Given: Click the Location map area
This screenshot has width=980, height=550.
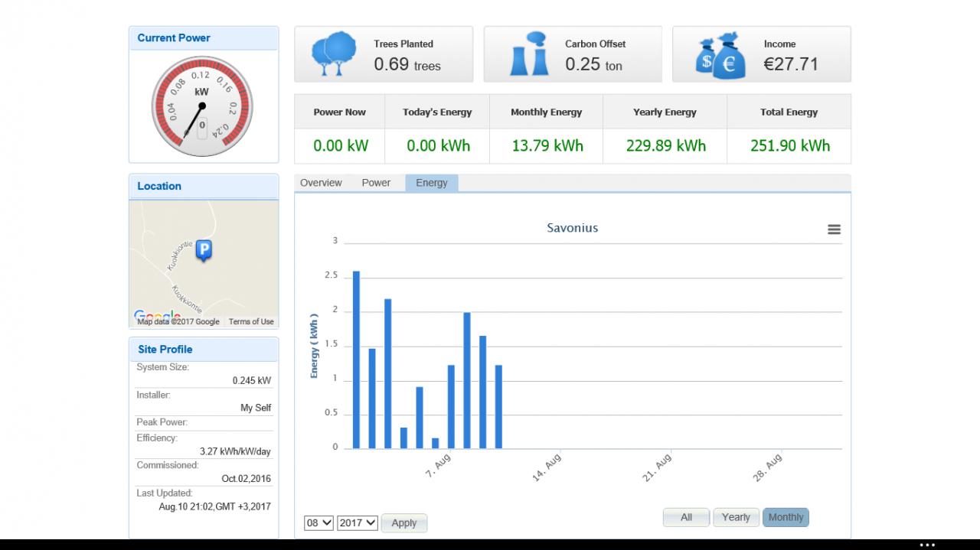Looking at the screenshot, I should (204, 264).
